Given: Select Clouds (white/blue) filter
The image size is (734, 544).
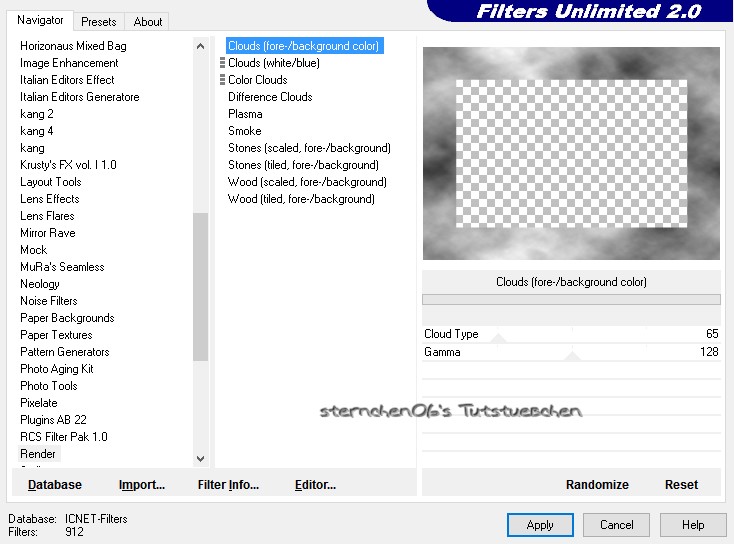Looking at the screenshot, I should coord(274,63).
